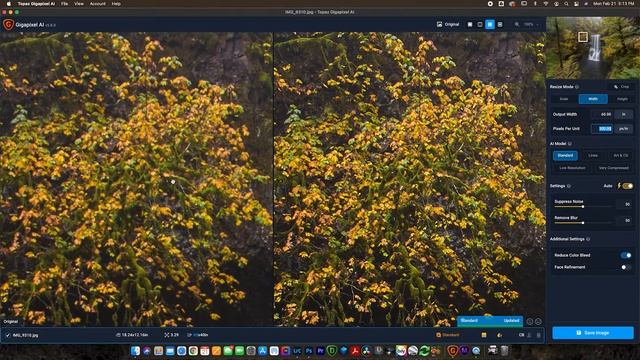The height and width of the screenshot is (360, 640).
Task: Choose the Low Resolution AI model
Action: pyautogui.click(x=572, y=168)
